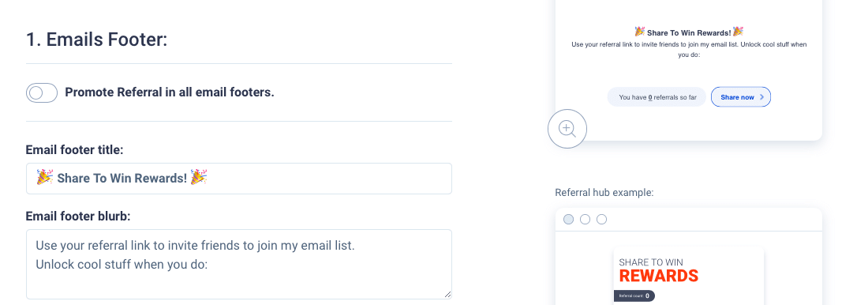This screenshot has width=868, height=305.
Task: Click into the Email footer blurb text area
Action: [x=238, y=265]
